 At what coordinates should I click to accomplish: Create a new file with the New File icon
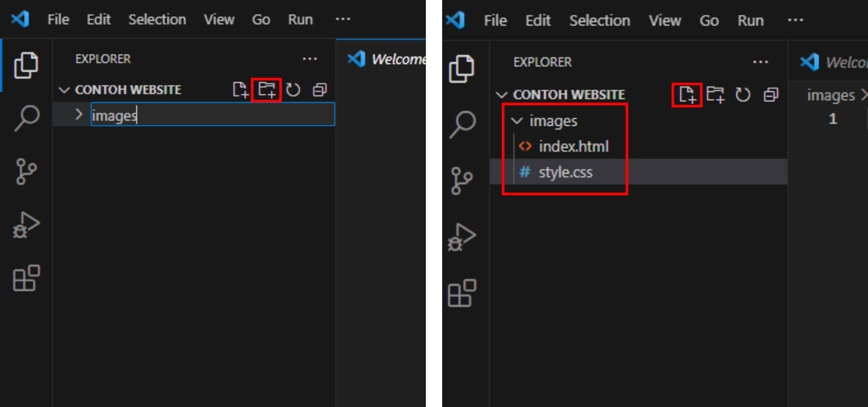688,95
